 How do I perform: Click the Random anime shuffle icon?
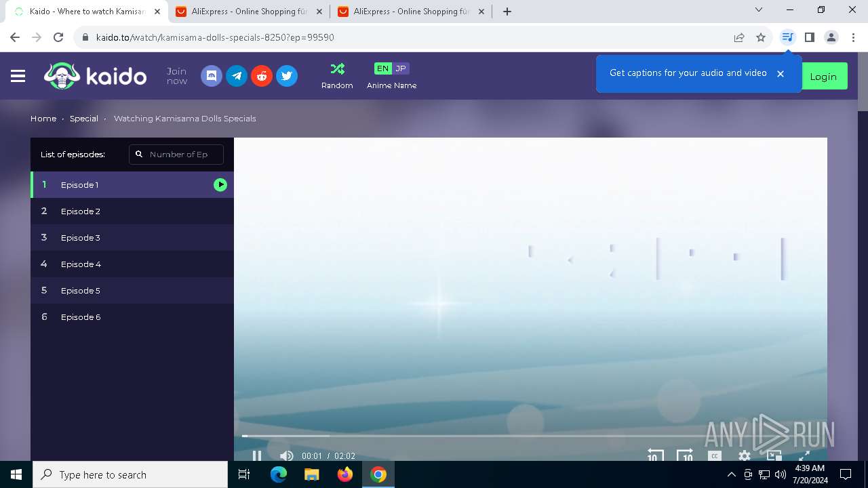(337, 68)
